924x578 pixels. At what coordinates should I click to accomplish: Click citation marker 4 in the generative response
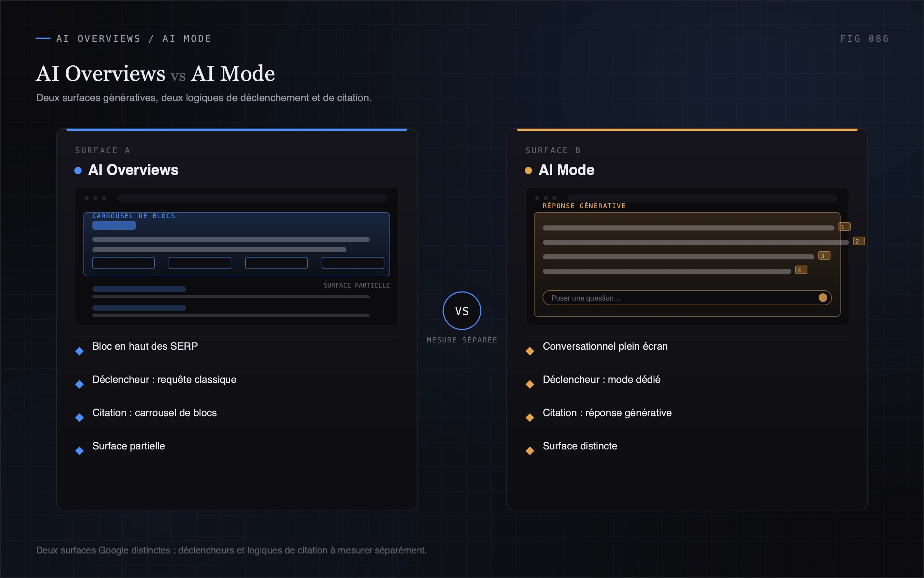coord(801,270)
